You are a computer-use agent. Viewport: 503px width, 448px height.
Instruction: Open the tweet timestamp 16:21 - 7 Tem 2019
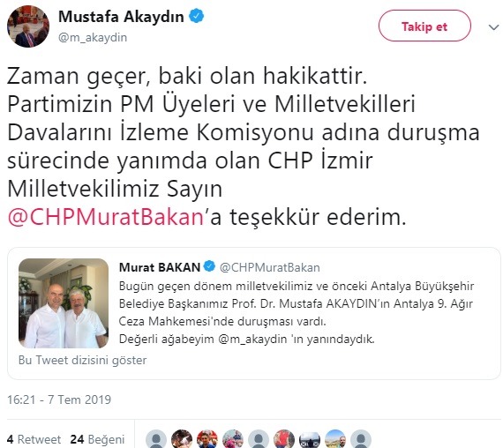point(59,399)
